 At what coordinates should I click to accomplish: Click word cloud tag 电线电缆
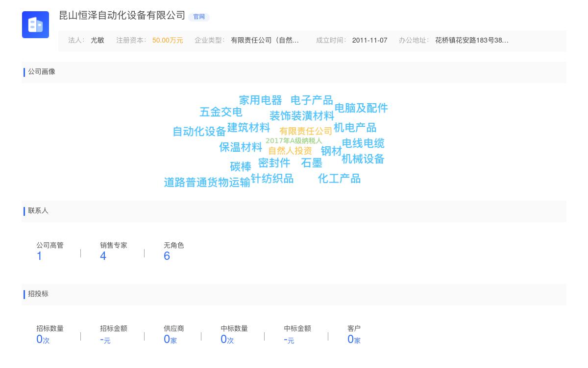point(363,143)
